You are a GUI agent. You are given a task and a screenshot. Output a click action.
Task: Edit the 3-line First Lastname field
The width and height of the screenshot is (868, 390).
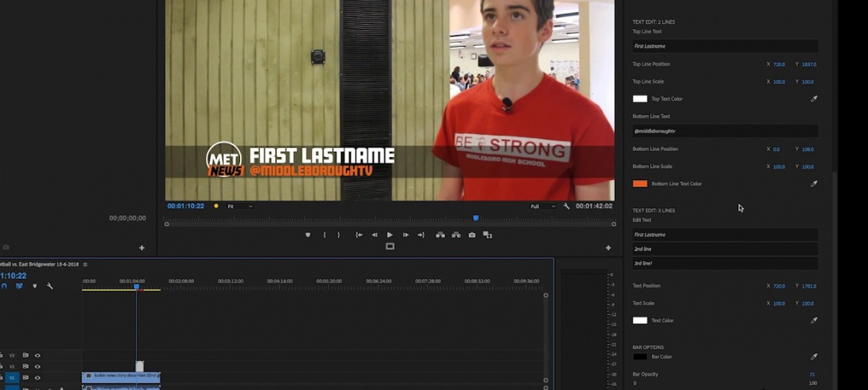tap(725, 234)
